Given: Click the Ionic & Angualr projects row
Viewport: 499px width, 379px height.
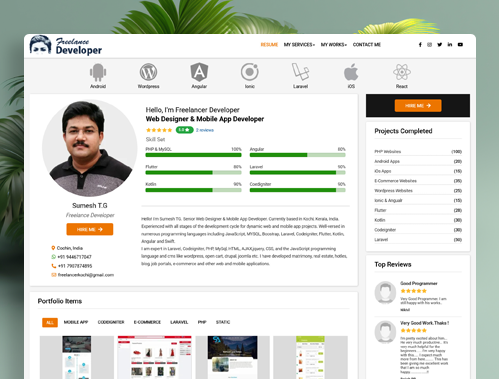Looking at the screenshot, I should pyautogui.click(x=418, y=200).
